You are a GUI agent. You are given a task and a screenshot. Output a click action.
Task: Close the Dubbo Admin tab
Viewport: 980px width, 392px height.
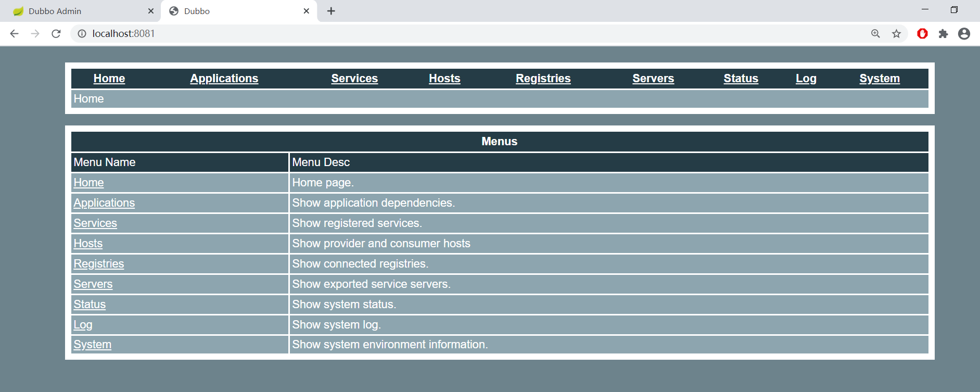pos(151,11)
